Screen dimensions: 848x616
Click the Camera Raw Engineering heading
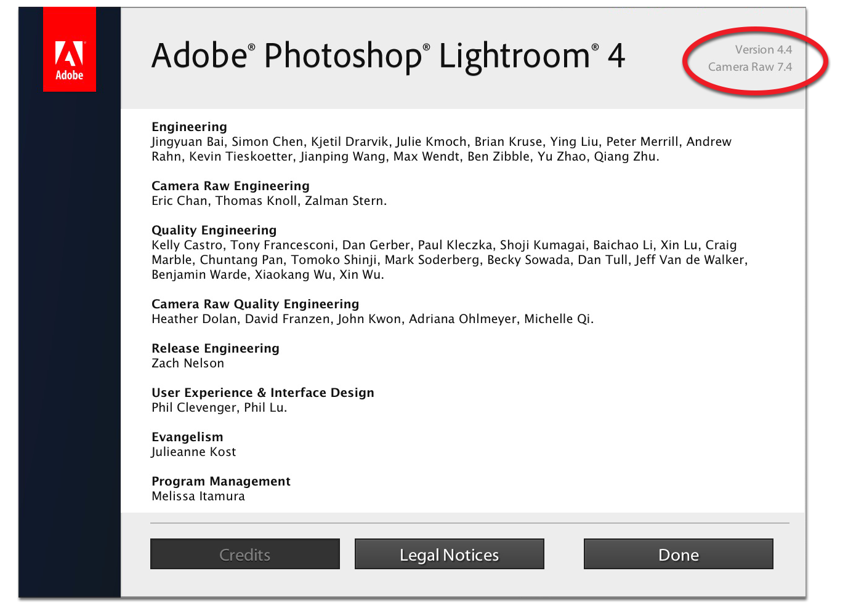[231, 186]
